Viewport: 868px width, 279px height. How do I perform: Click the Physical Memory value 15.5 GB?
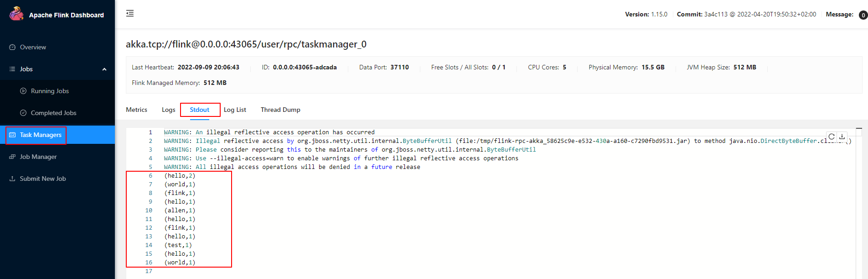pos(653,67)
